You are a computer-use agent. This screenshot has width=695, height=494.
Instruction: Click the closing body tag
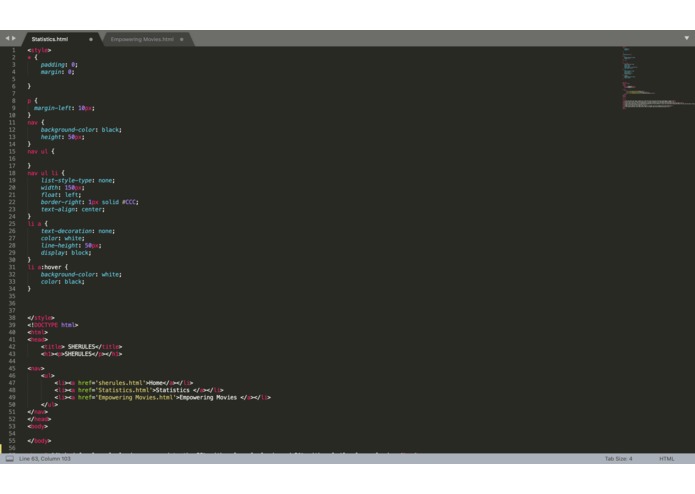39,441
